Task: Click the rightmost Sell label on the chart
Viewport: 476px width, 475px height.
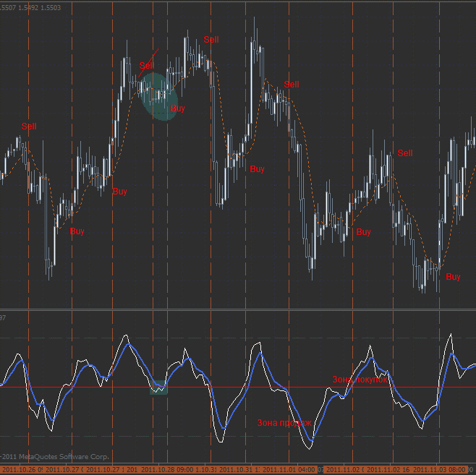Action: pos(405,153)
